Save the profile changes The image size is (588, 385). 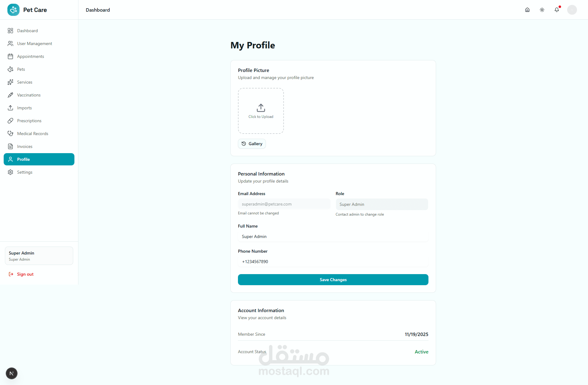333,280
